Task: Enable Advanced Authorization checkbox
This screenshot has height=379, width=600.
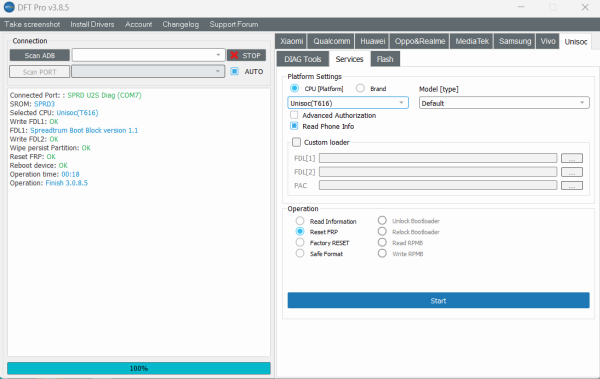Action: (294, 115)
